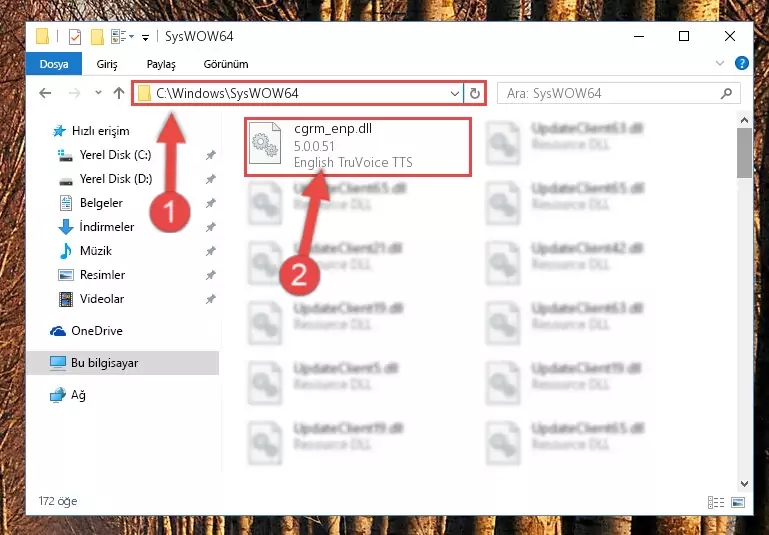Maximize the SysWOW64 window
769x535 pixels.
coord(684,36)
